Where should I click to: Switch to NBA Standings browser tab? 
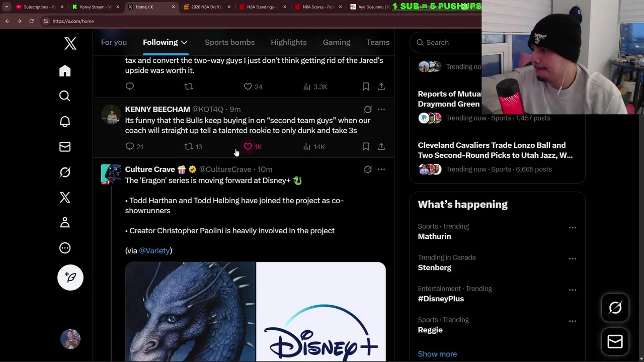262,7
